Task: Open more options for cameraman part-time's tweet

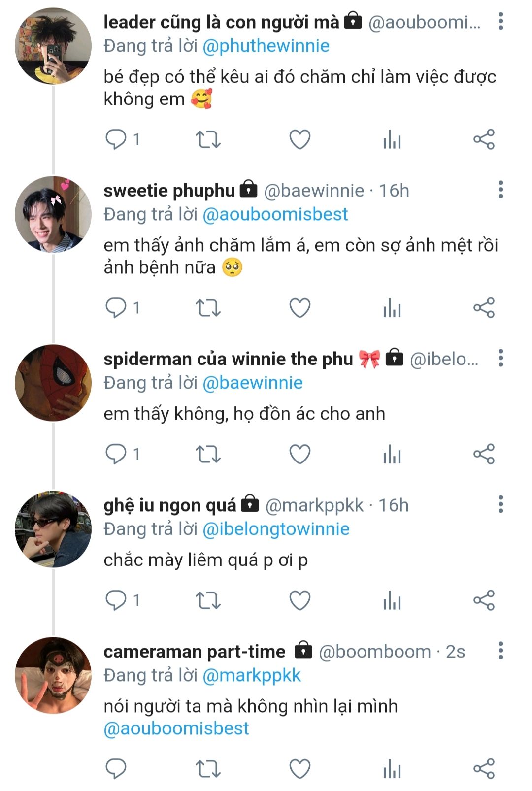Action: point(500,651)
